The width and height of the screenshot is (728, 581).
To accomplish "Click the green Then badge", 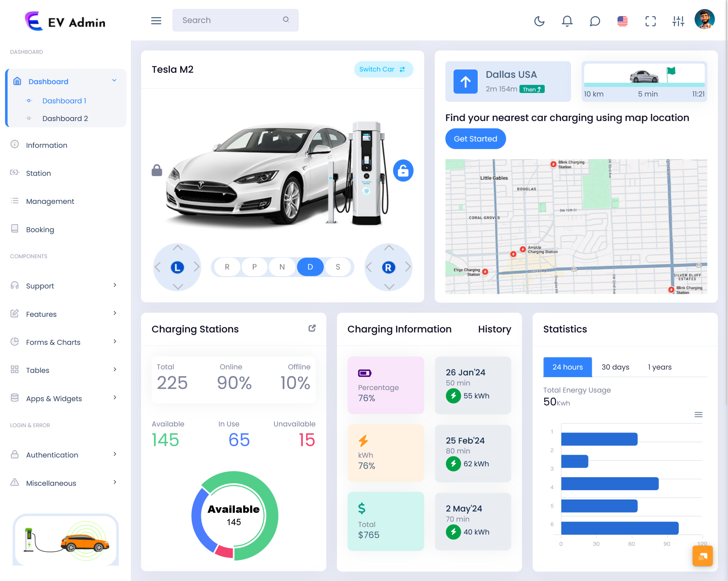I will coord(532,89).
